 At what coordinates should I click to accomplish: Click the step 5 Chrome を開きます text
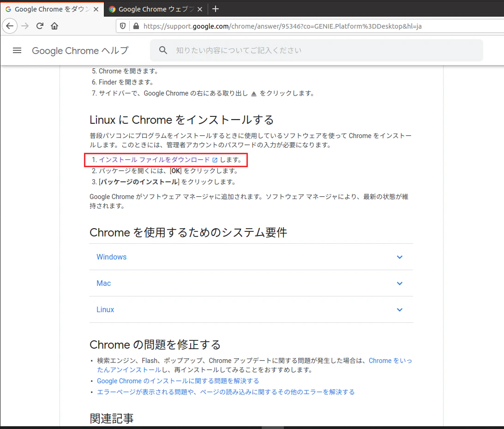(128, 71)
